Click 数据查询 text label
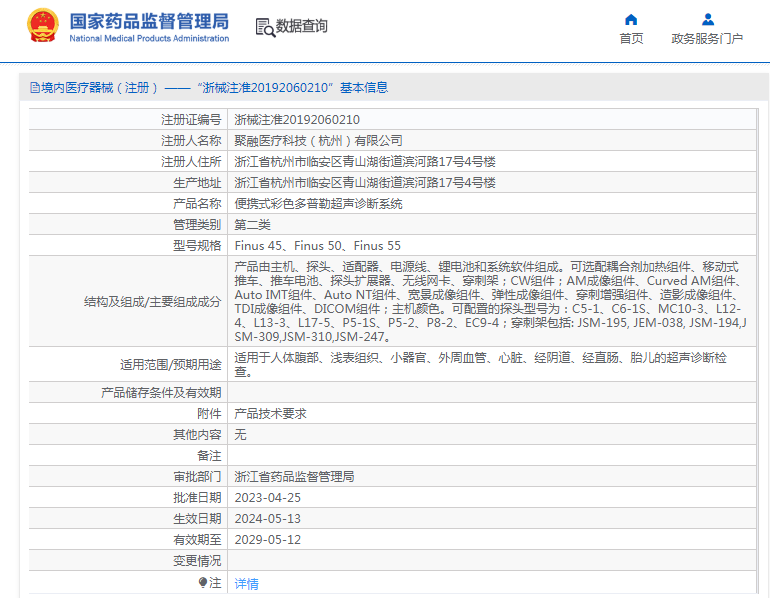This screenshot has width=770, height=598. click(x=302, y=26)
